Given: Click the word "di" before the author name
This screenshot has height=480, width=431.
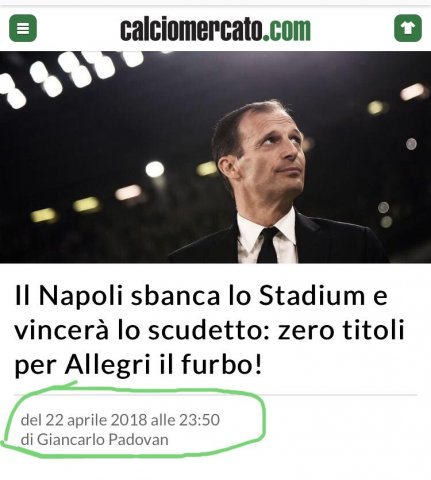Looking at the screenshot, I should point(27,440).
